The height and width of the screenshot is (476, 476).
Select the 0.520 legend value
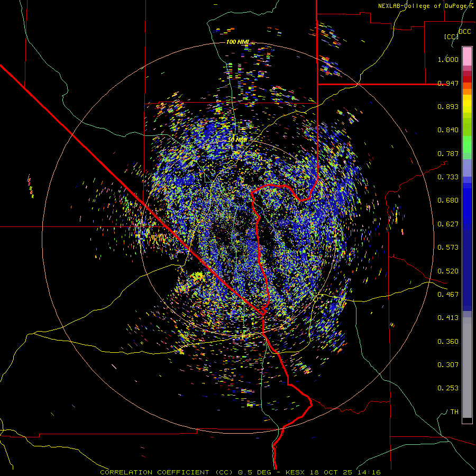click(448, 271)
